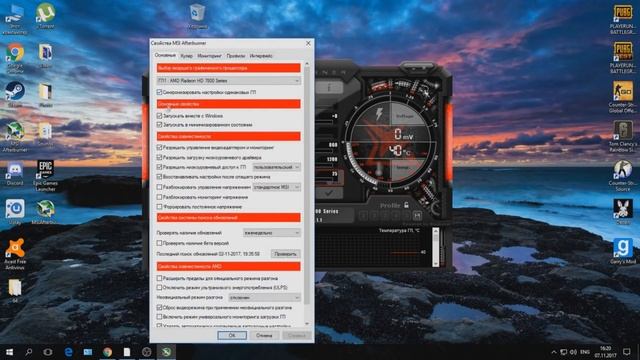Open Task View from the taskbar
640x360 pixels.
click(48, 351)
